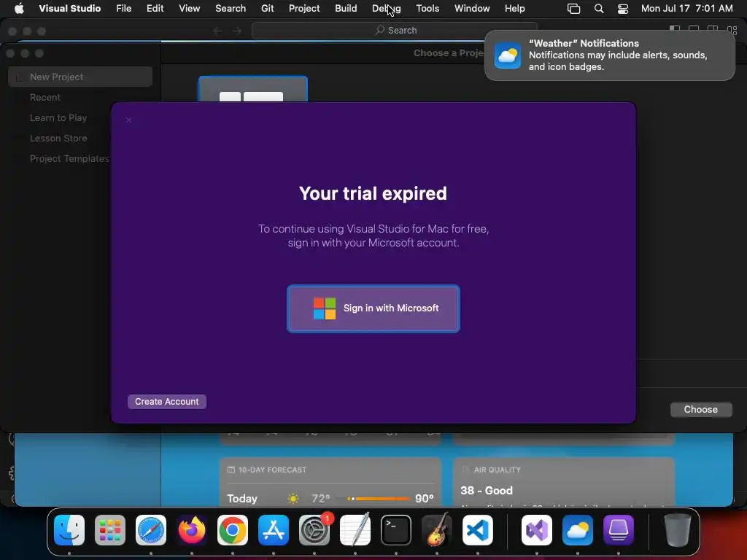Open Finder from the Dock

point(69,530)
